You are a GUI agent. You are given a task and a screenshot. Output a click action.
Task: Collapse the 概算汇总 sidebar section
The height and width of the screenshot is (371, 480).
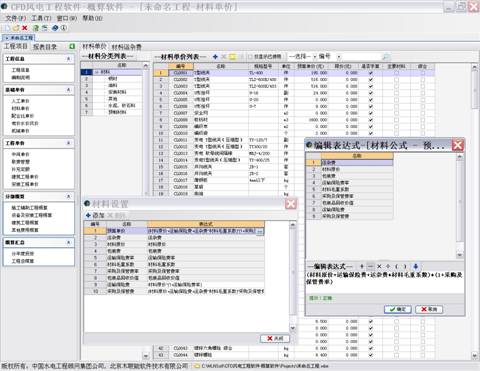(x=68, y=242)
